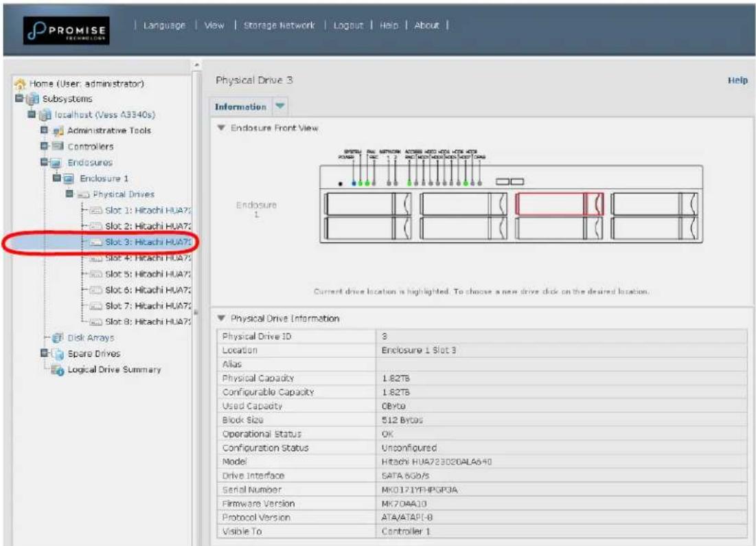Click the Home house icon
756x546 pixels.
pyautogui.click(x=20, y=84)
